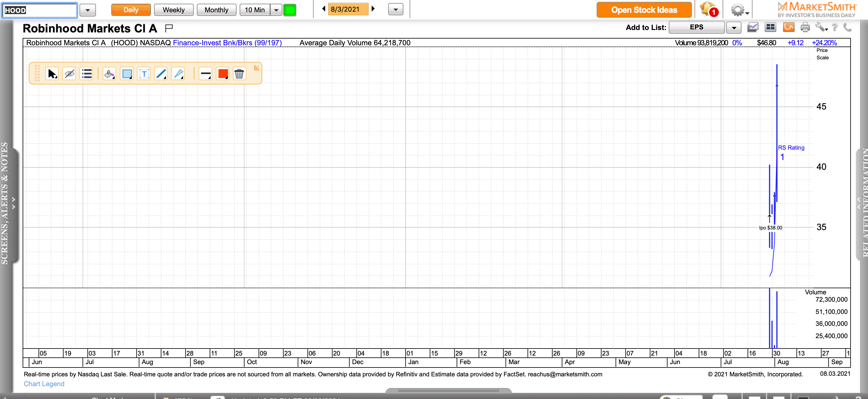868x399 pixels.
Task: Open the annotations list icon
Action: (86, 73)
